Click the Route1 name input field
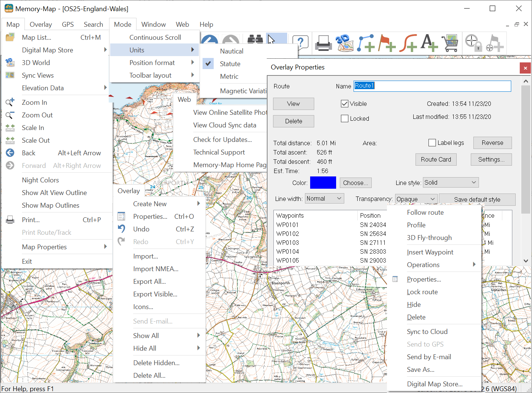Viewport: 532px width, 393px height. click(x=432, y=86)
